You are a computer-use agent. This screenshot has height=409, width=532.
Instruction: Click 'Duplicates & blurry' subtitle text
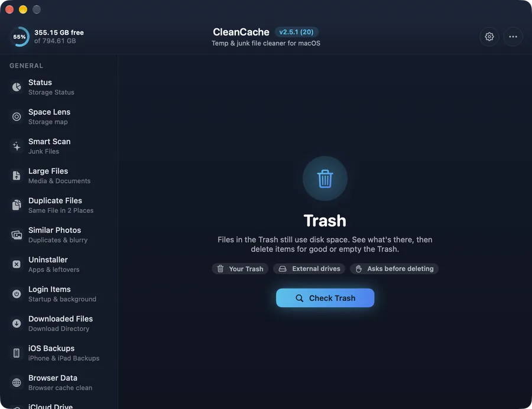(x=58, y=240)
